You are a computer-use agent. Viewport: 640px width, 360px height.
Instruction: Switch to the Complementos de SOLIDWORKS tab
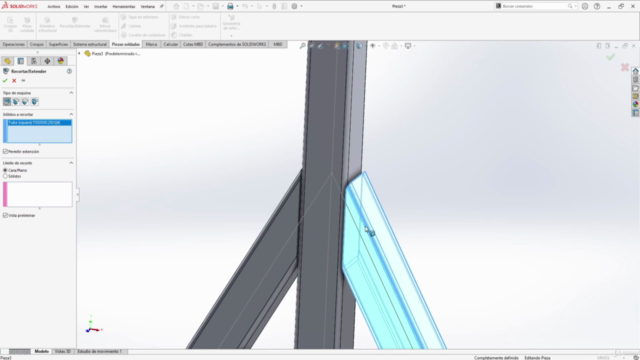coord(237,44)
